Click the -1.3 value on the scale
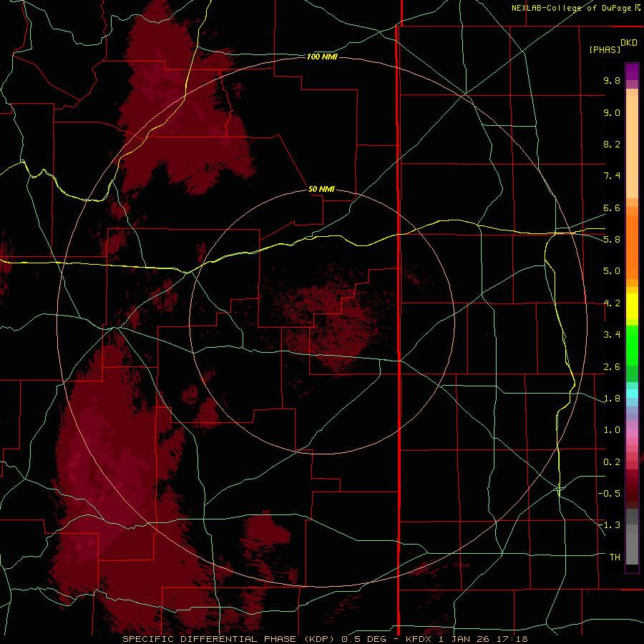The height and width of the screenshot is (644, 644). point(609,525)
